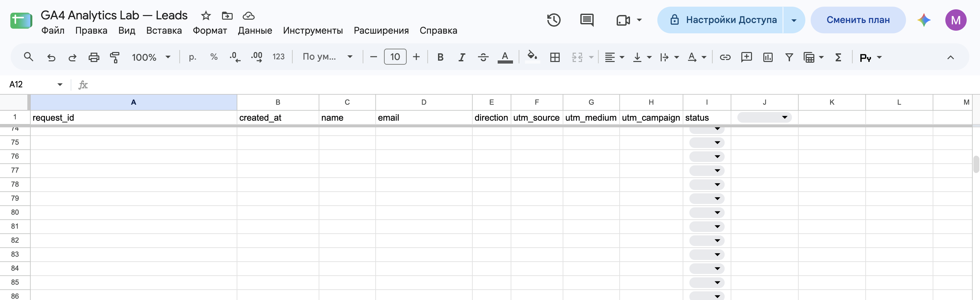980x300 pixels.
Task: Click the insert comment icon in toolbar
Action: [x=746, y=57]
